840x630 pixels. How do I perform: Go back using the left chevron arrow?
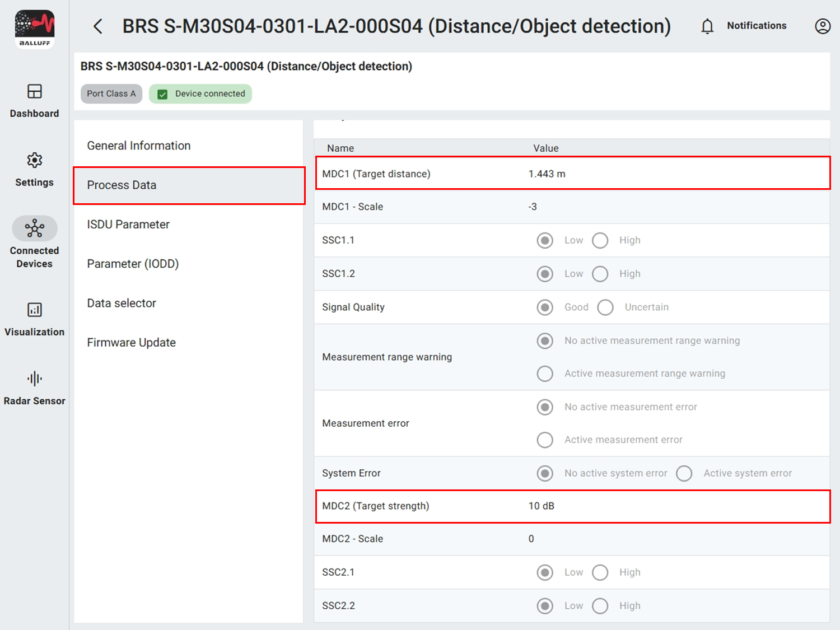[x=98, y=26]
